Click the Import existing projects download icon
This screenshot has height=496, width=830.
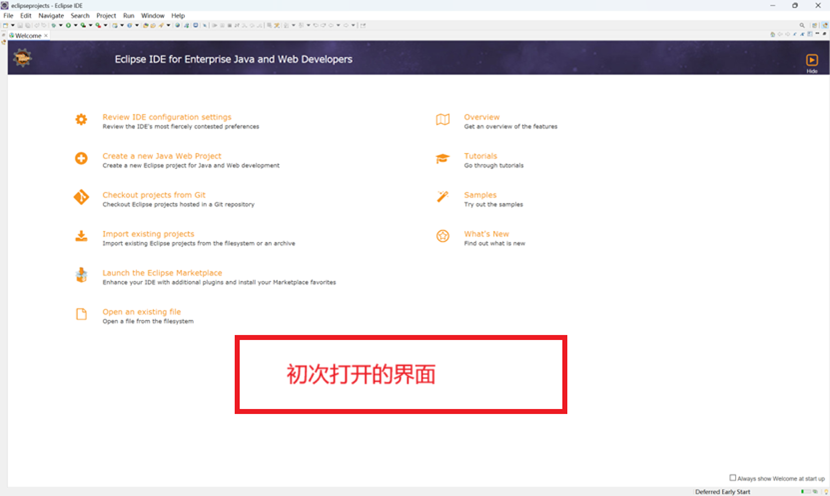(81, 236)
